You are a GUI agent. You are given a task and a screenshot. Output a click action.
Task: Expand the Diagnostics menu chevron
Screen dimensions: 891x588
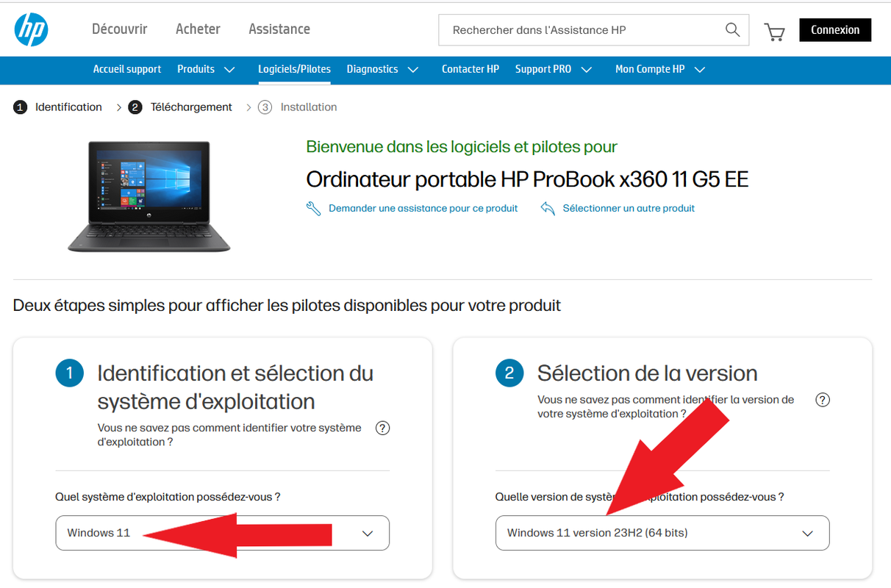(x=413, y=70)
